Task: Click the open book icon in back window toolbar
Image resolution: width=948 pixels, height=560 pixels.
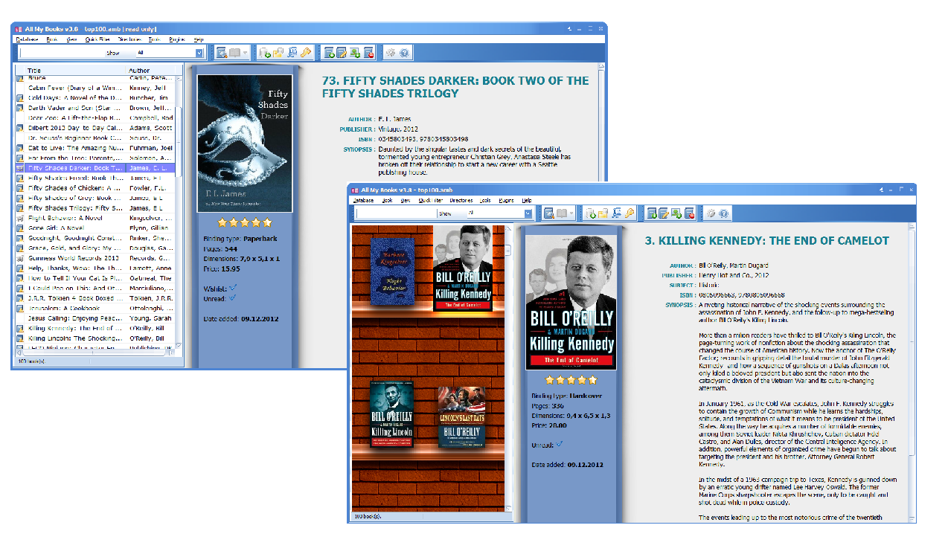Action: tap(234, 53)
